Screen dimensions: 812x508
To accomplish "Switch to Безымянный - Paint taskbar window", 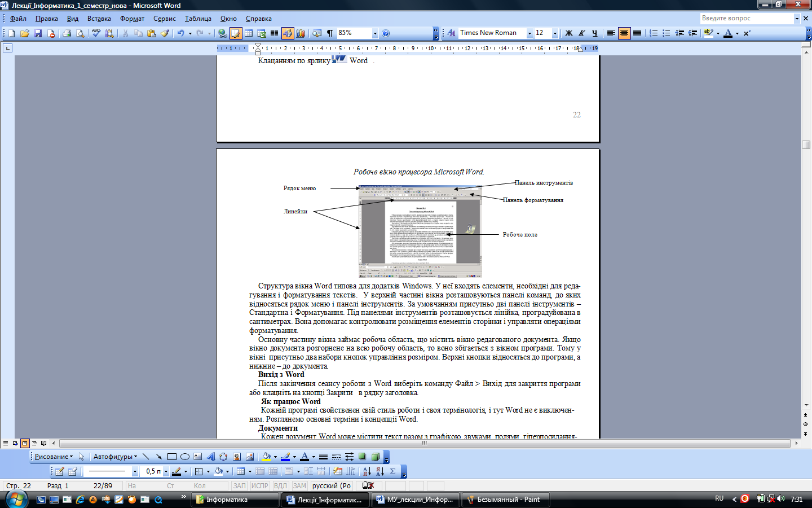I will click(x=506, y=500).
